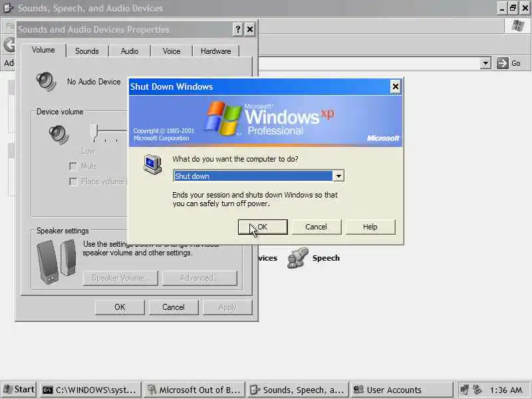Click the Sounds, Speech window title icon
The image size is (532, 399).
pos(7,8)
